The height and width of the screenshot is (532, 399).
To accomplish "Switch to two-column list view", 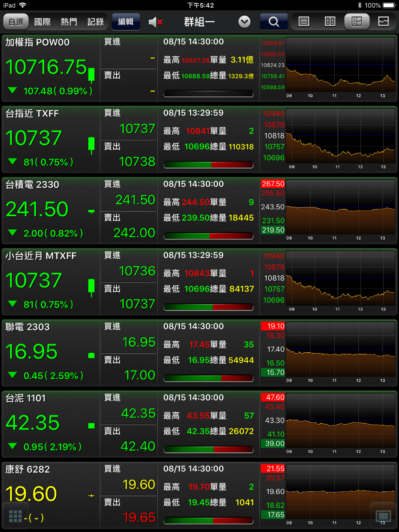I will pos(330,21).
